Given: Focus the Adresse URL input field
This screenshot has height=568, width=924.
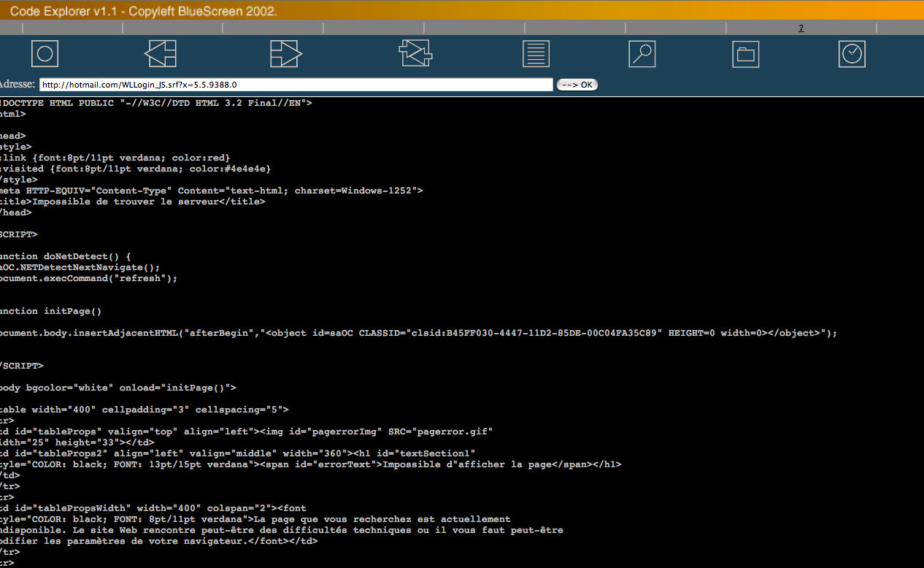Looking at the screenshot, I should tap(296, 85).
